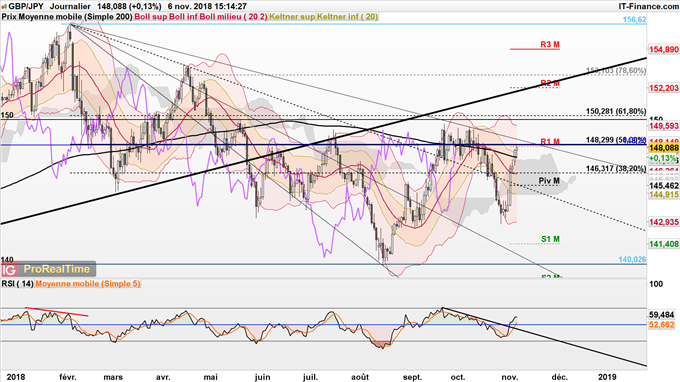
Task: Select the 6 nov. 2018 15:14:27 timestamp
Action: tap(207, 7)
